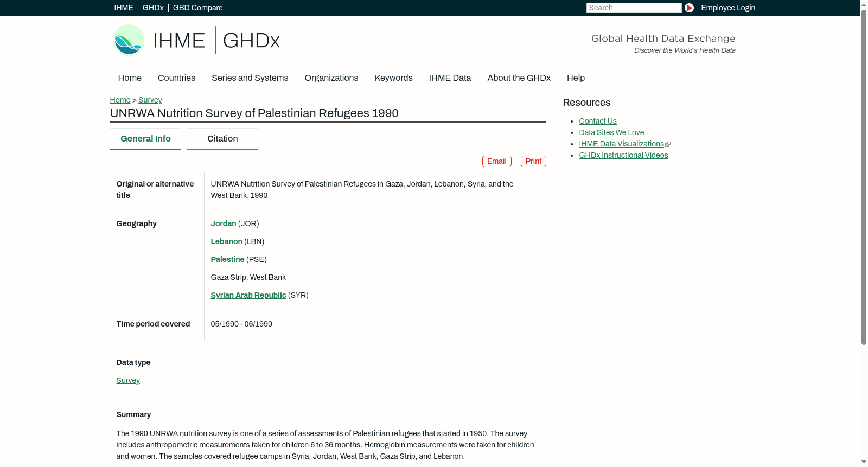
Task: Click 'Global Health Data Exchange' header text
Action: point(663,39)
